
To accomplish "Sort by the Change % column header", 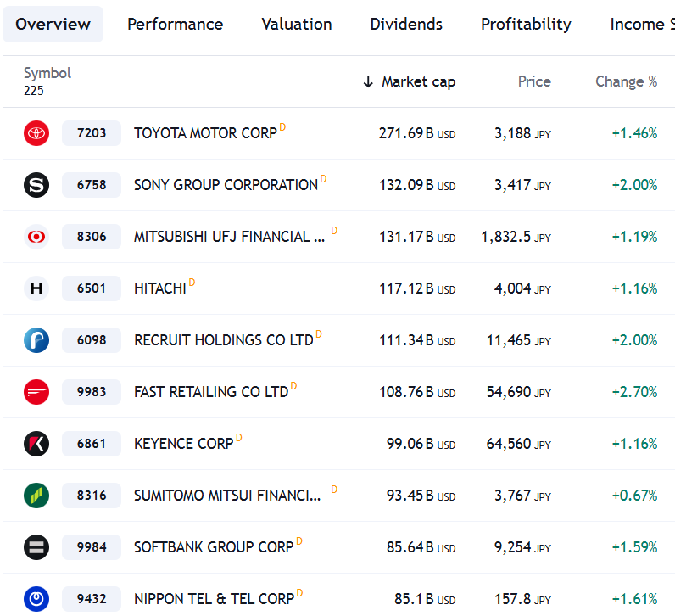I will pos(626,81).
